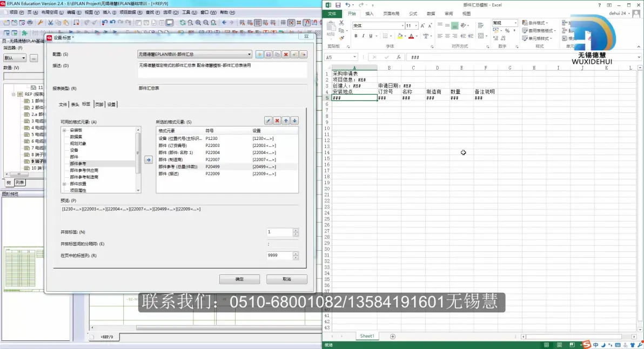Viewport: 644px width, 349px height.
Task: Click the green refresh icon in the EPLAN toolbar
Action: pyautogui.click(x=183, y=23)
